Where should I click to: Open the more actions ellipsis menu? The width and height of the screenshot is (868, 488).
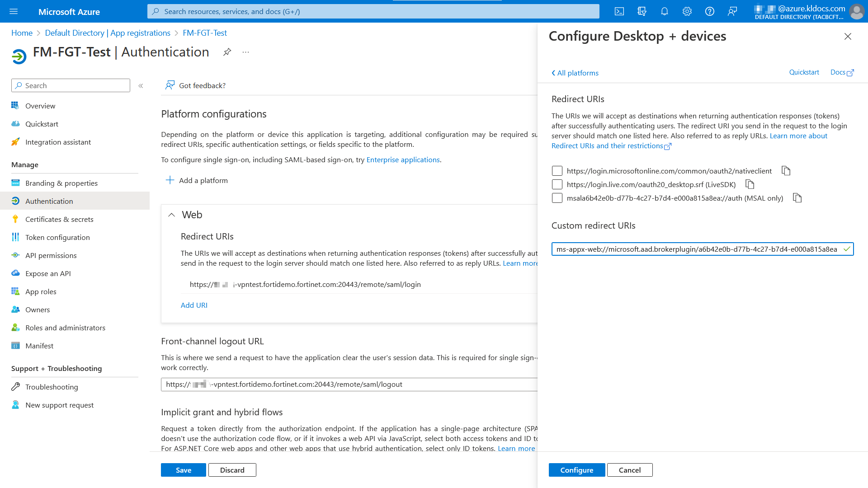point(245,52)
